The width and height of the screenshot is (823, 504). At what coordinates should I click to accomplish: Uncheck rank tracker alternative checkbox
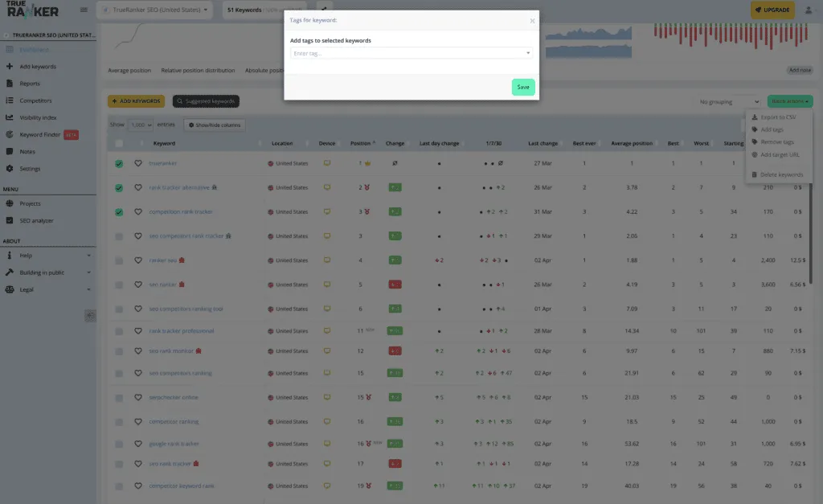(119, 188)
